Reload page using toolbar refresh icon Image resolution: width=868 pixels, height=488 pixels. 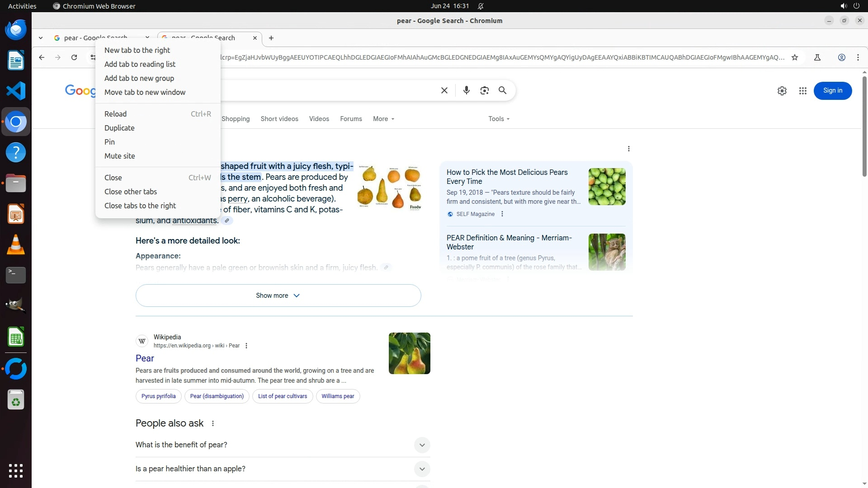tap(74, 57)
